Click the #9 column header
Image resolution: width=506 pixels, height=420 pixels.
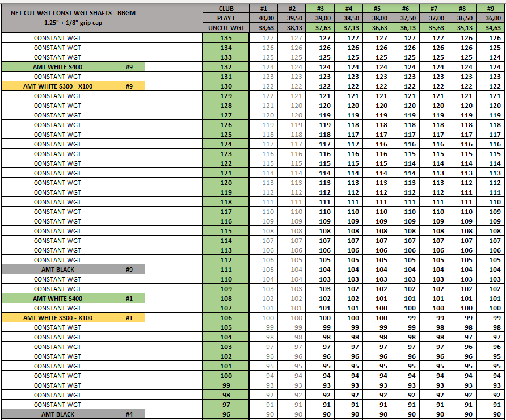click(x=491, y=8)
